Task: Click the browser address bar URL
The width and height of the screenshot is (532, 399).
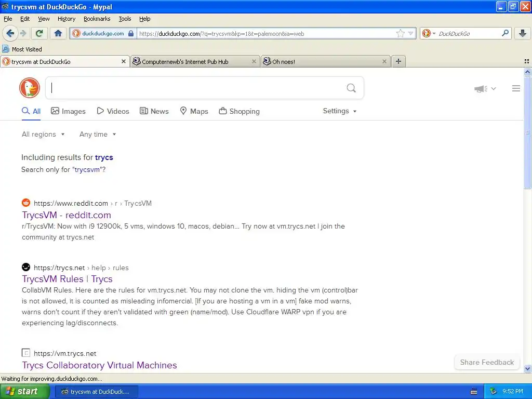Action: pyautogui.click(x=221, y=34)
